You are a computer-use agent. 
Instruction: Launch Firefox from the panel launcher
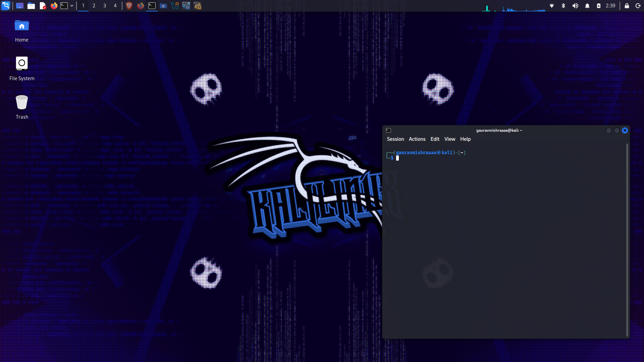click(x=54, y=6)
